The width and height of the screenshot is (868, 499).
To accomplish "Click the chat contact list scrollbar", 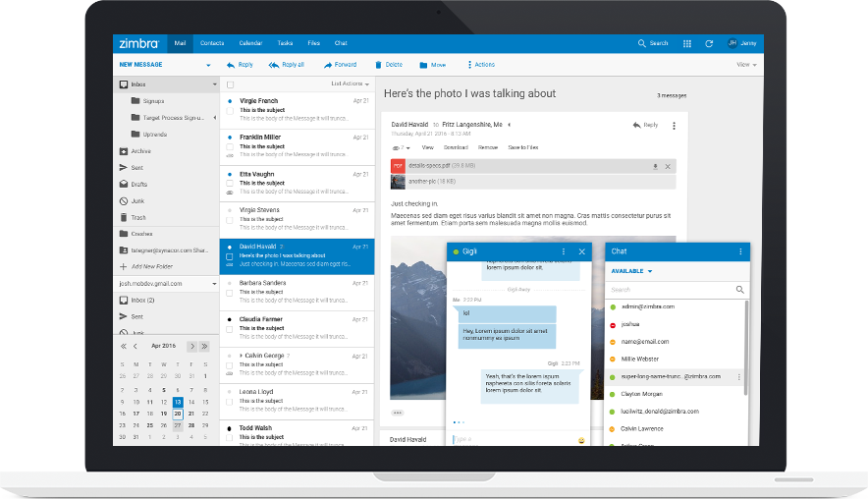I will (x=746, y=348).
